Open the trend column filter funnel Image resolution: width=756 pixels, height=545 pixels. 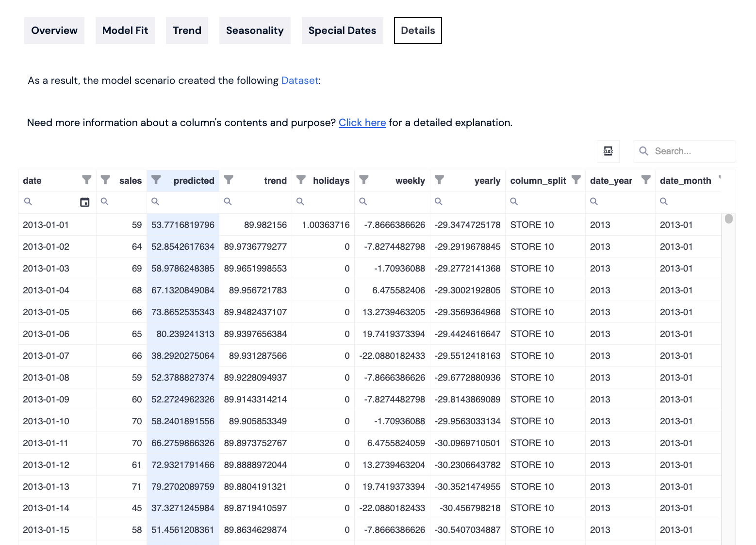(x=229, y=180)
